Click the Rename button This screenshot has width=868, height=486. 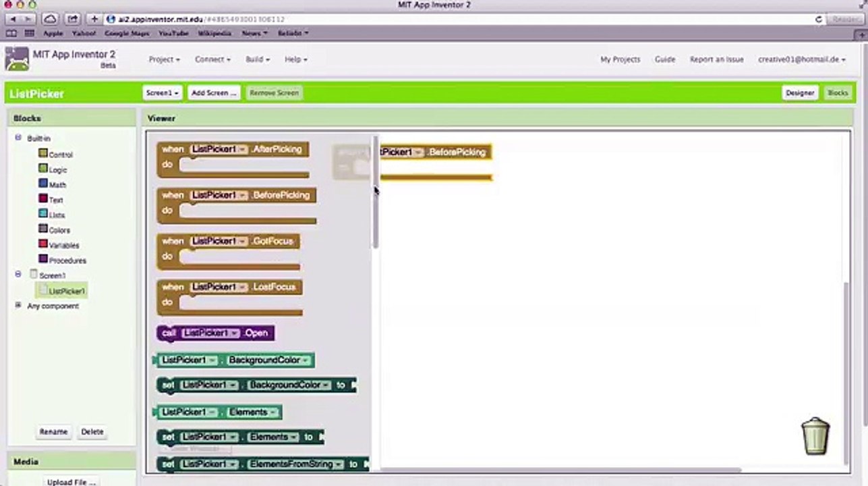click(x=53, y=432)
